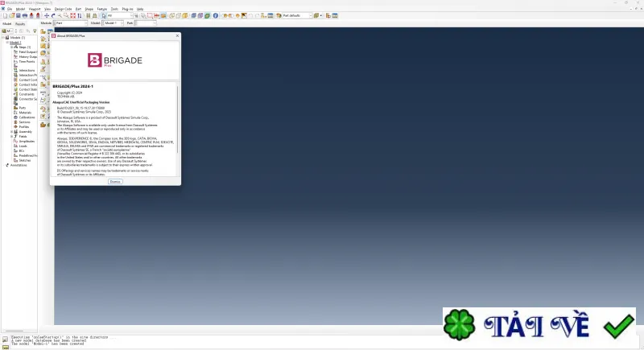Click the Print icon in toolbar
The image size is (644, 350).
coord(25,15)
